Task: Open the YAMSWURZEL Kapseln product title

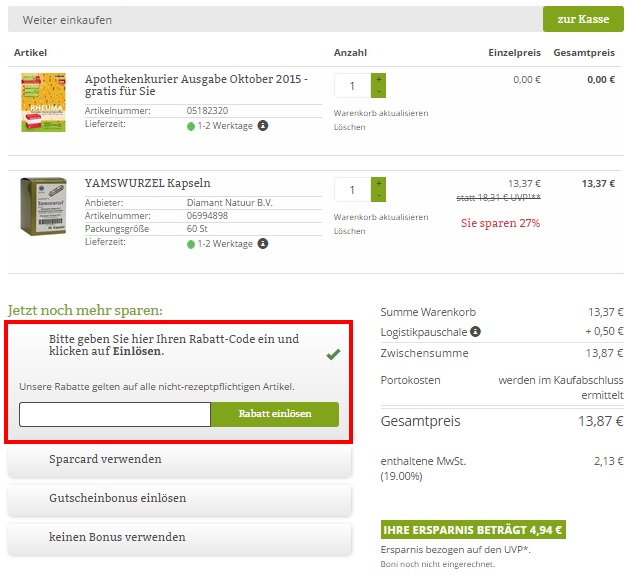Action: coord(148,183)
